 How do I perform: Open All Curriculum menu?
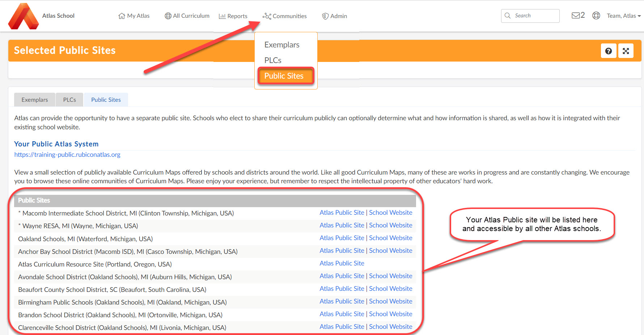(187, 16)
